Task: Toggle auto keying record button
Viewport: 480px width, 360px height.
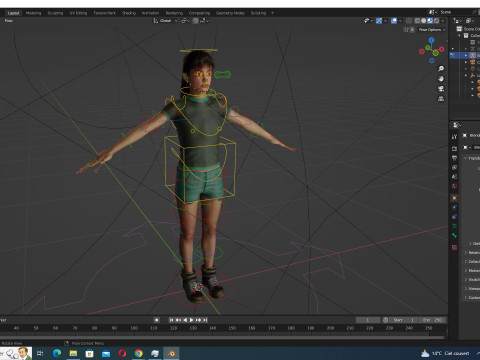Action: (x=156, y=320)
